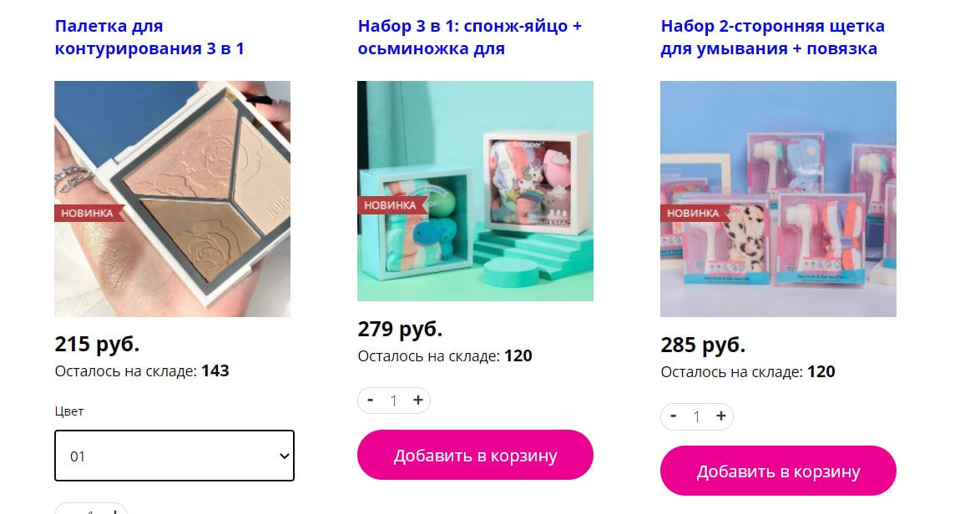Click НОВИНКА badge on brush set photo
Image resolution: width=980 pixels, height=514 pixels.
pos(693,213)
